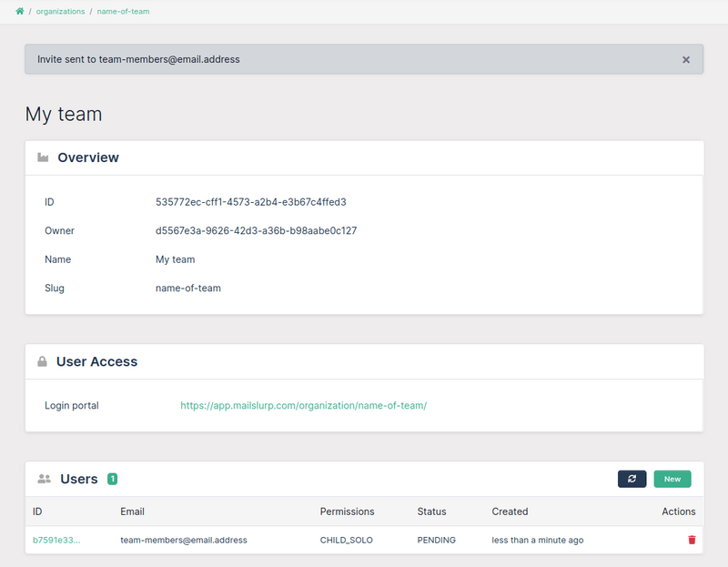This screenshot has height=567, width=728.
Task: Click the Users group icon
Action: pos(44,479)
